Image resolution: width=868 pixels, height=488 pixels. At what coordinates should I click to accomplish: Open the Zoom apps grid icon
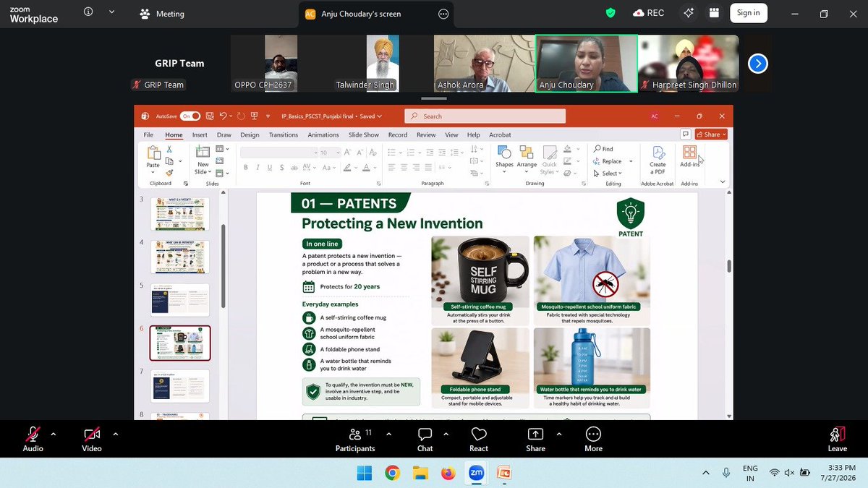pyautogui.click(x=715, y=13)
